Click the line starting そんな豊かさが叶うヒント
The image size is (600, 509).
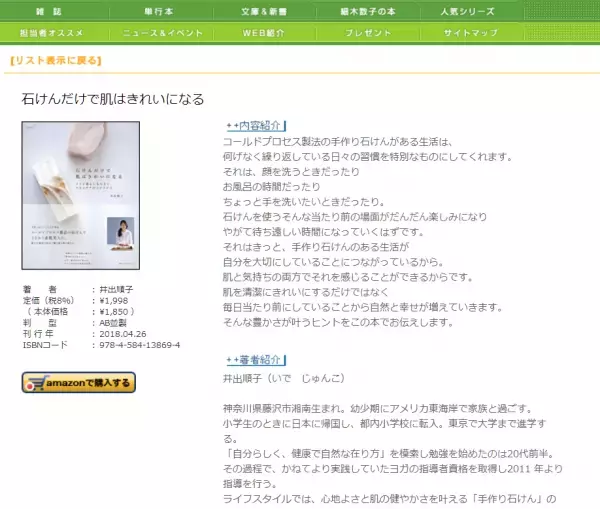338,322
